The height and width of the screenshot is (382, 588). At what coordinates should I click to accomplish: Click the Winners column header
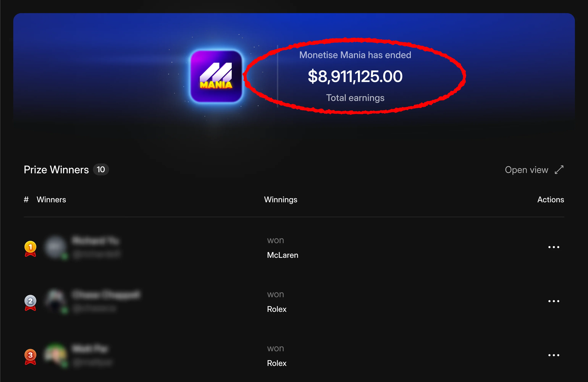51,200
